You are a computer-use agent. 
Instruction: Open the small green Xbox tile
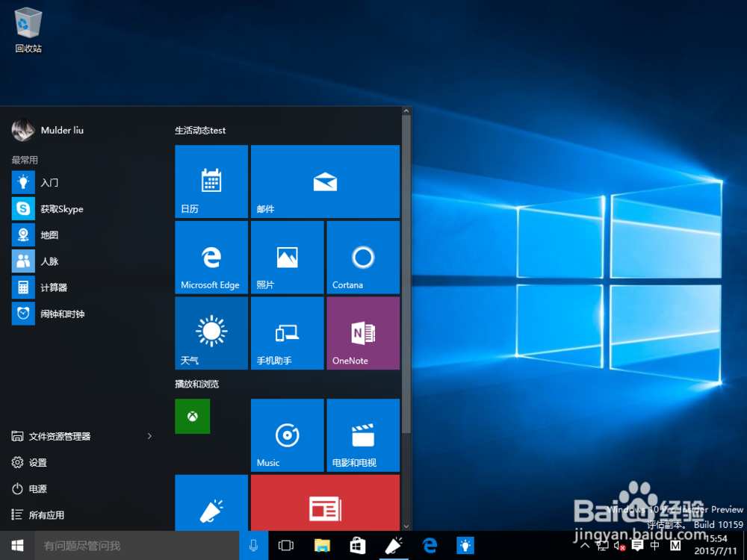point(193,416)
